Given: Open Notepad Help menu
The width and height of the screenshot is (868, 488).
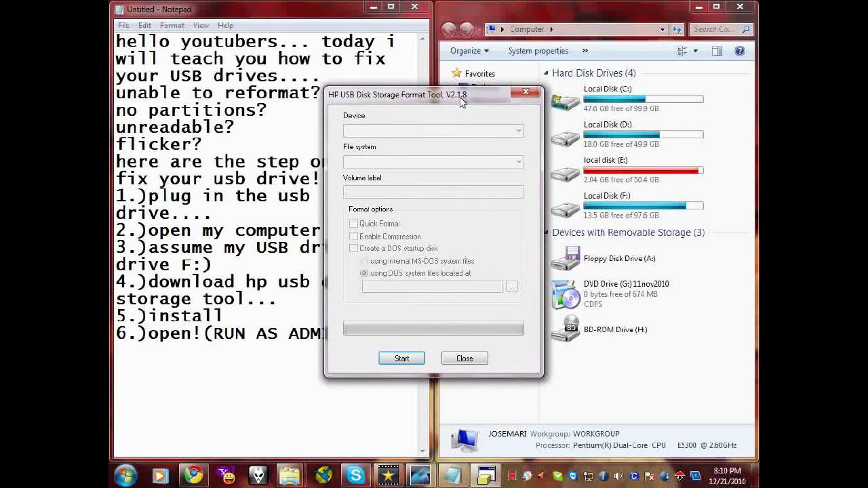Looking at the screenshot, I should click(x=225, y=25).
